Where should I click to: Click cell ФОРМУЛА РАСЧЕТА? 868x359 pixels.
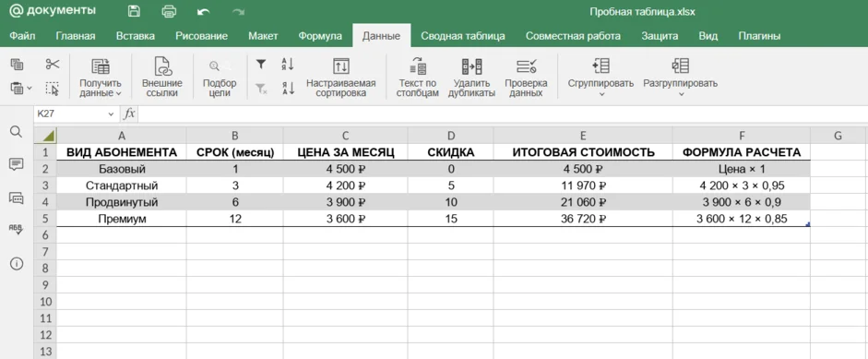click(742, 152)
